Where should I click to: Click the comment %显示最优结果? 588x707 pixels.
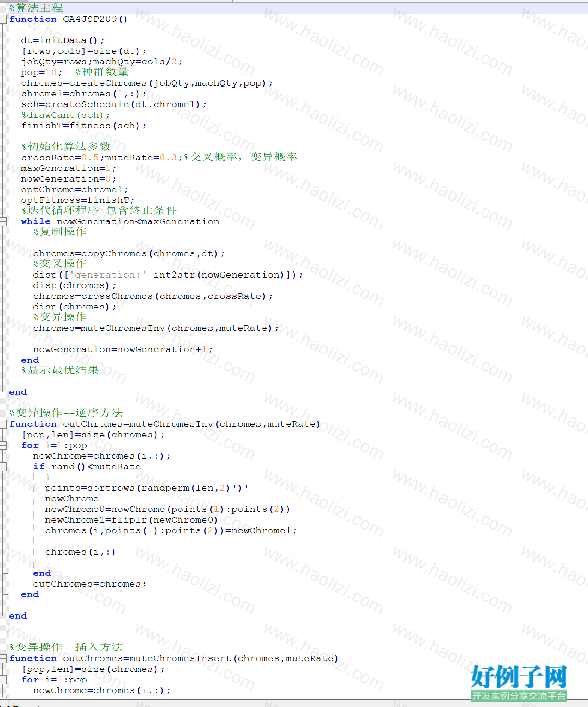pyautogui.click(x=60, y=370)
